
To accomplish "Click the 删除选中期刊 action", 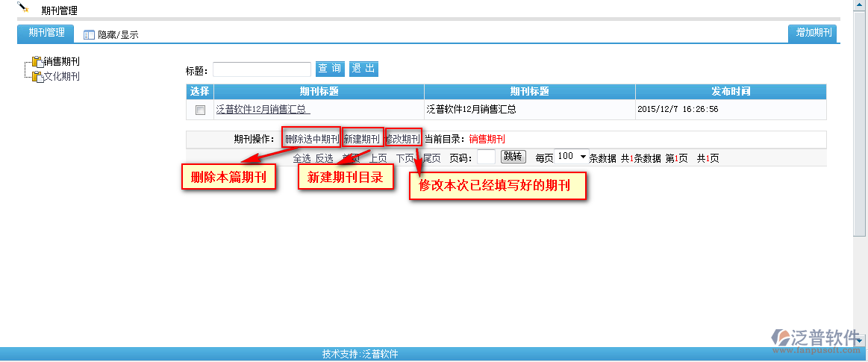I will point(310,139).
